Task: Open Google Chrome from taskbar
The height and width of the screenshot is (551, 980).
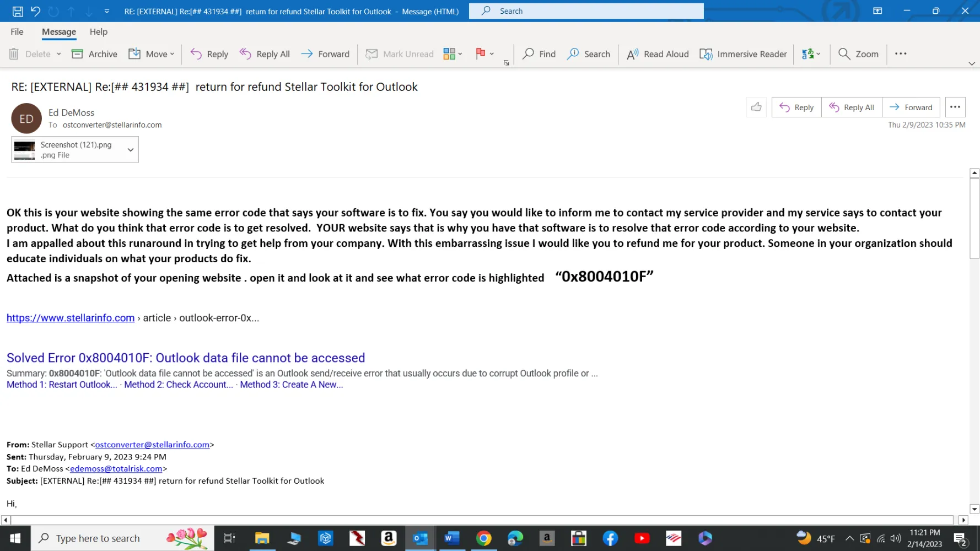Action: click(484, 538)
